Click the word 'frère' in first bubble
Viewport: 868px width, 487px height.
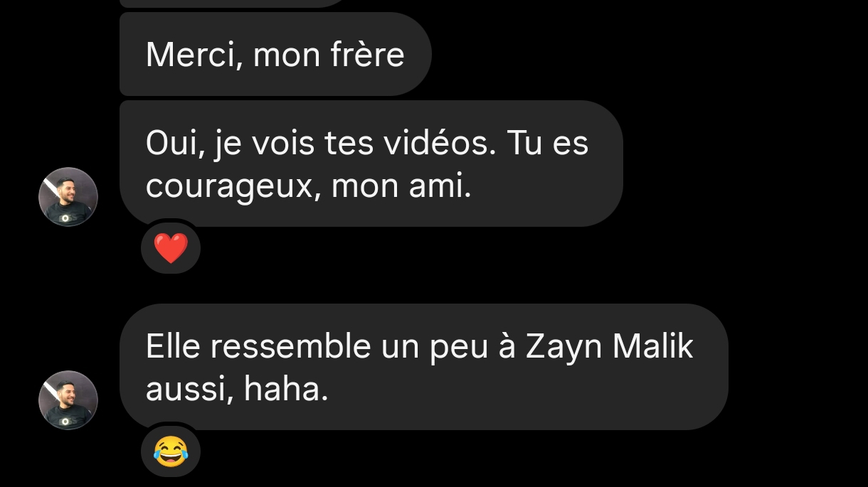pyautogui.click(x=368, y=55)
